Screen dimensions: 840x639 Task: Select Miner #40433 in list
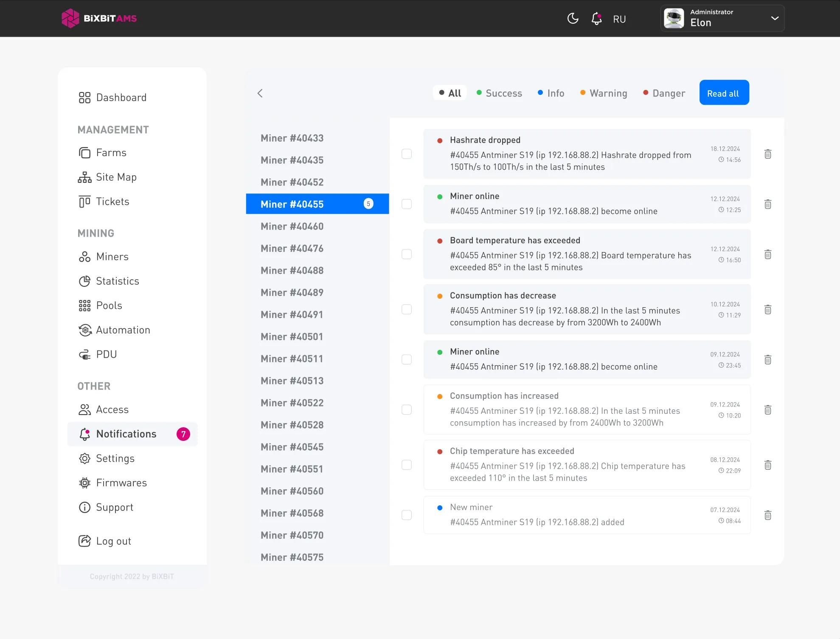pyautogui.click(x=292, y=138)
